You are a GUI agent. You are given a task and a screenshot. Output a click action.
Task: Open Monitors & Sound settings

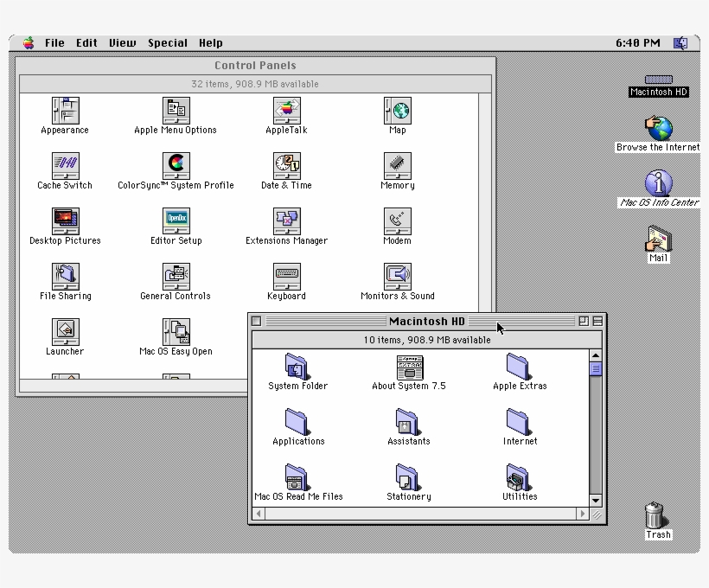(396, 277)
